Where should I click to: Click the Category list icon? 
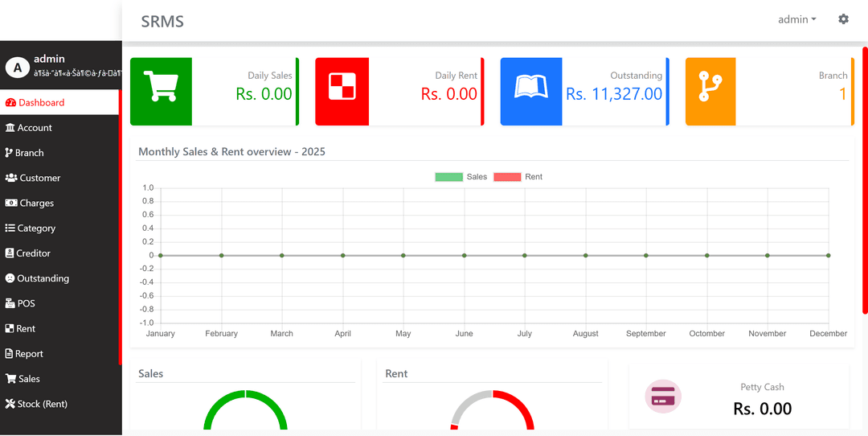[x=10, y=228]
